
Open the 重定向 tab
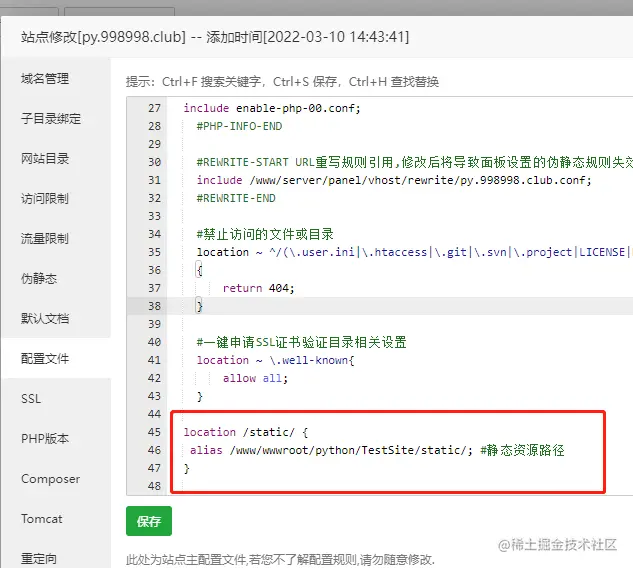[39, 558]
